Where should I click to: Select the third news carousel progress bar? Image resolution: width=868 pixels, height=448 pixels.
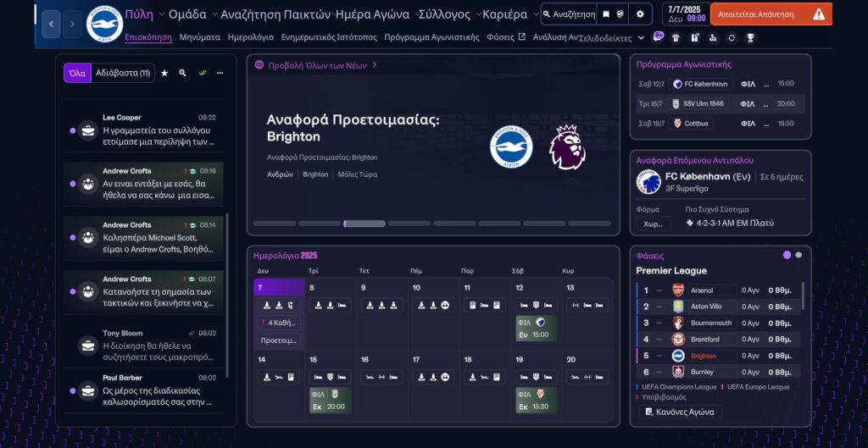pyautogui.click(x=364, y=224)
